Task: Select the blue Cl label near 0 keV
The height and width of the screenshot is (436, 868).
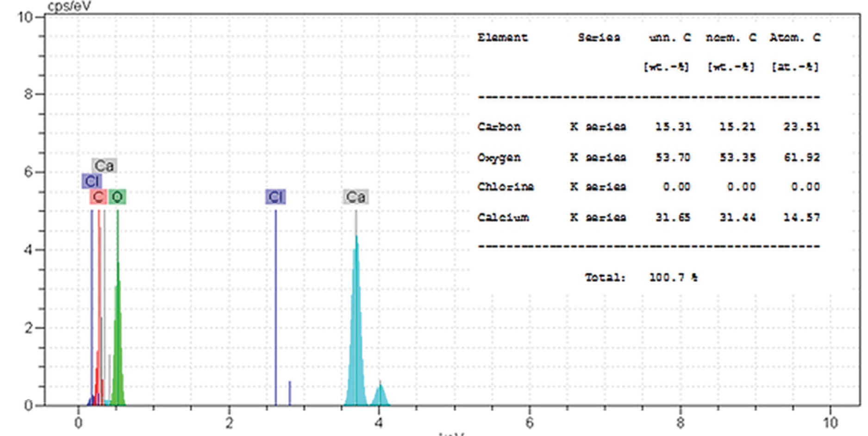Action: [x=91, y=181]
